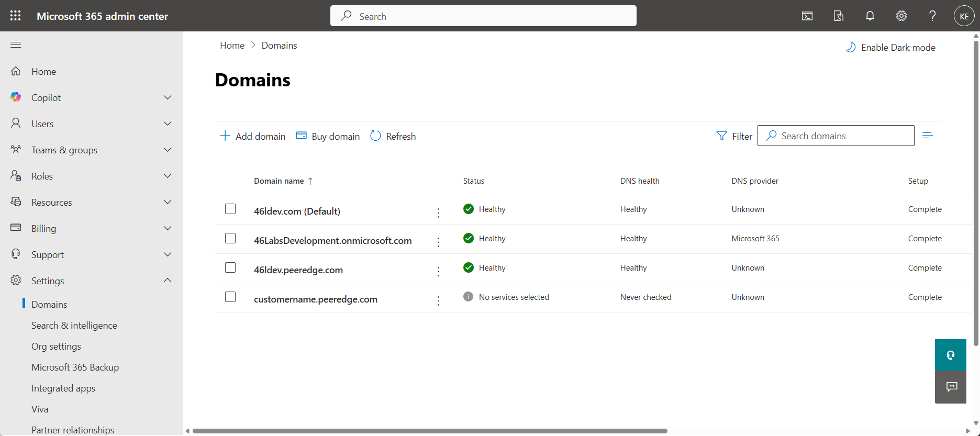The width and height of the screenshot is (980, 436).
Task: Click the Filter funnel icon
Action: pyautogui.click(x=722, y=136)
